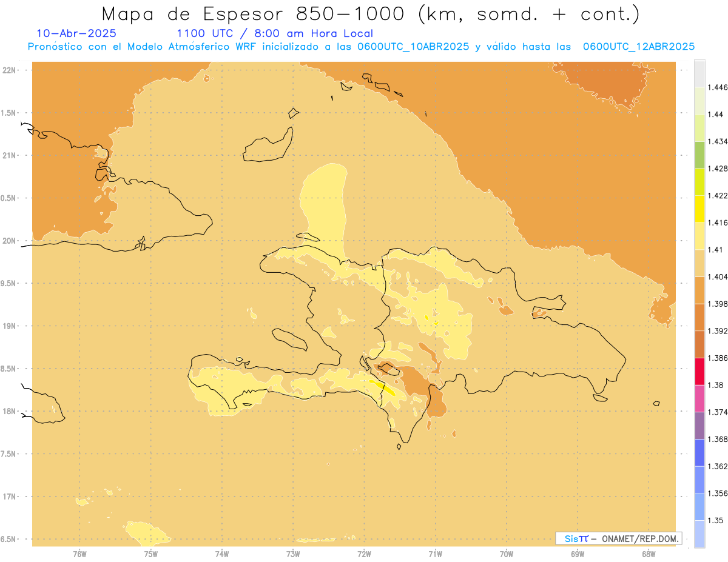Click the WRF forecast model description line
This screenshot has width=728, height=562.
pyautogui.click(x=361, y=47)
